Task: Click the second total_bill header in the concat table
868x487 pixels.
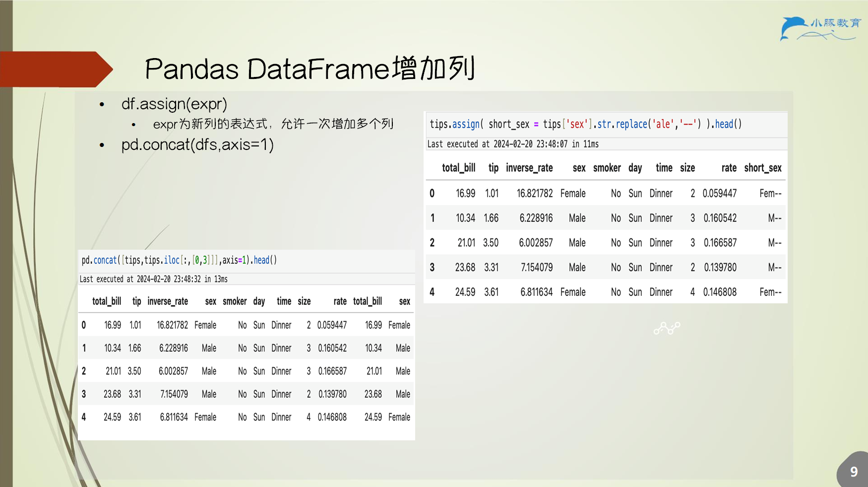Action: [368, 301]
